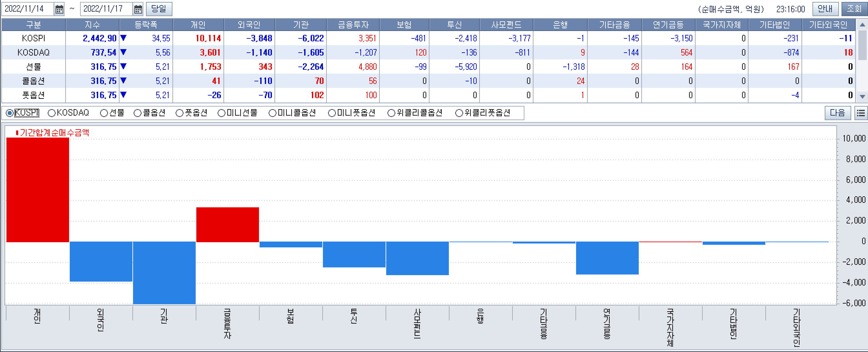Click the blue 사모펀드 bar in chart

click(x=418, y=258)
